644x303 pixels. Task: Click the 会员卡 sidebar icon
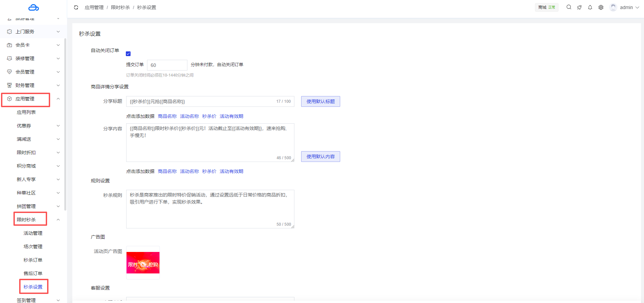coord(9,45)
